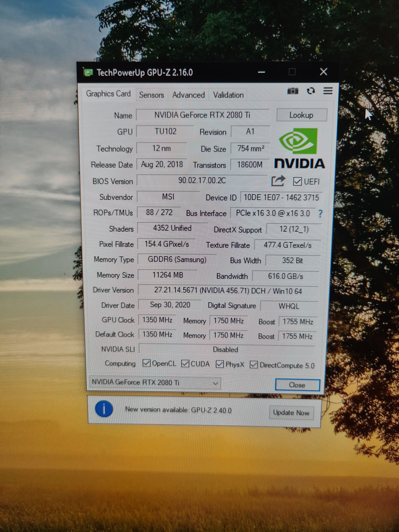Click the Name field with RTX 2080 Ti

click(x=203, y=115)
